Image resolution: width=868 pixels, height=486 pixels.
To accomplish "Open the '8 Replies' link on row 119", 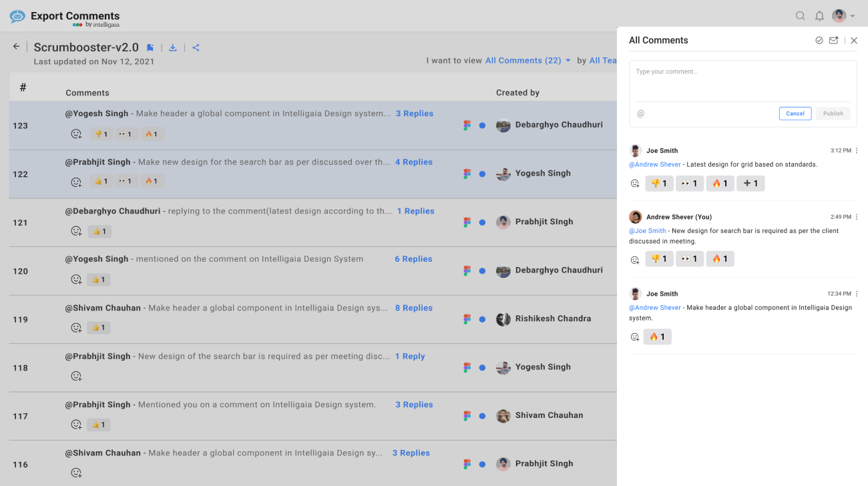I will [414, 308].
